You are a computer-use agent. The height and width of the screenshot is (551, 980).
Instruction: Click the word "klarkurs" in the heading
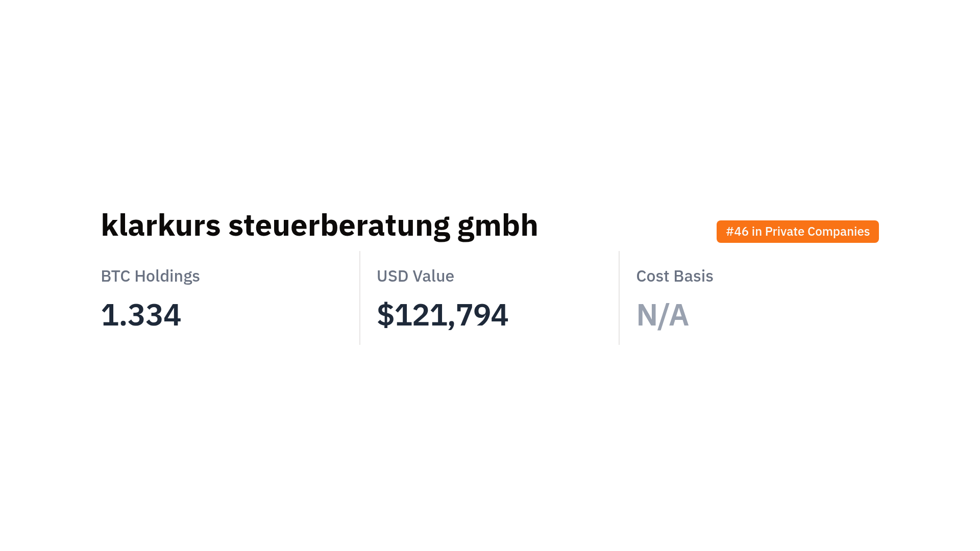click(160, 226)
